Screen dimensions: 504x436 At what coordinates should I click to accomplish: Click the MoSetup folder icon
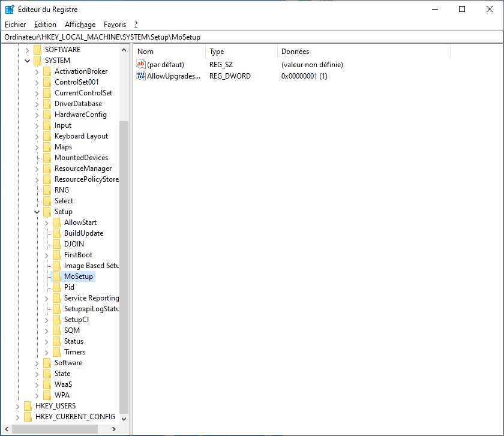click(56, 276)
